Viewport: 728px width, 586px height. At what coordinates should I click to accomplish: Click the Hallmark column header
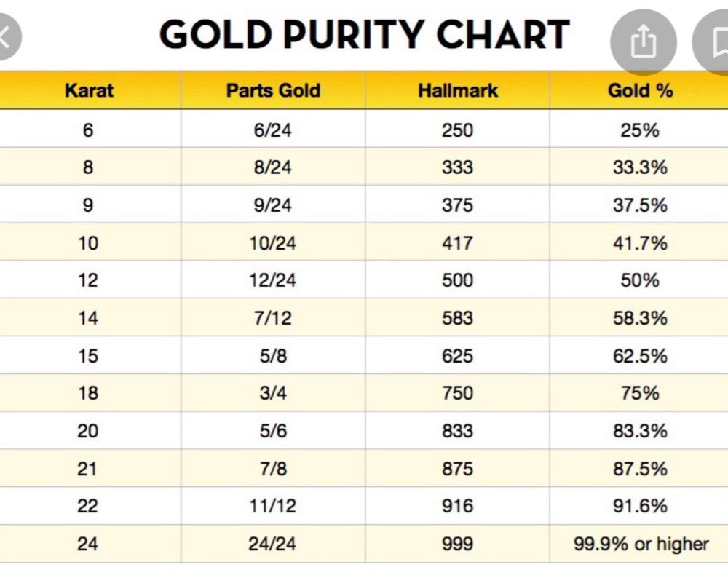(458, 90)
